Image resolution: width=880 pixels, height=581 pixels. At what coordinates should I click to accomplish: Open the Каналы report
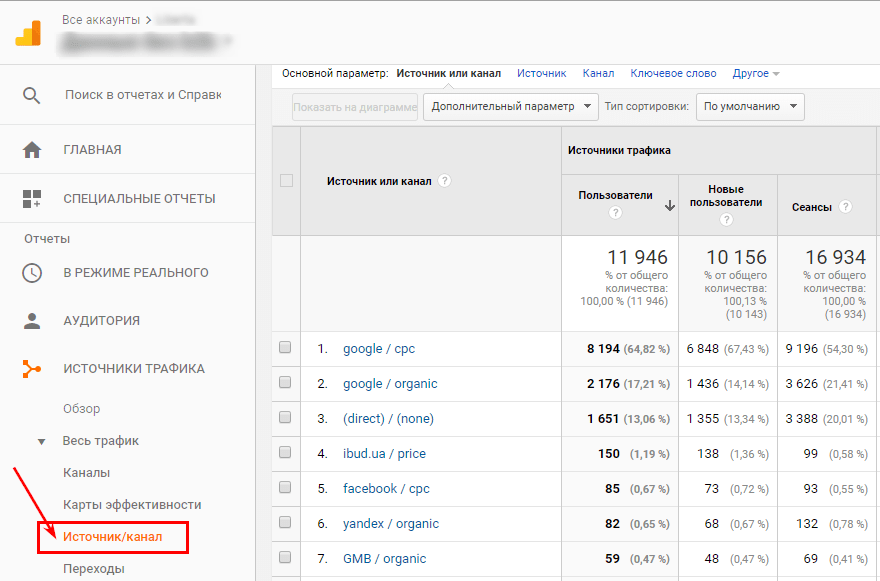click(86, 473)
